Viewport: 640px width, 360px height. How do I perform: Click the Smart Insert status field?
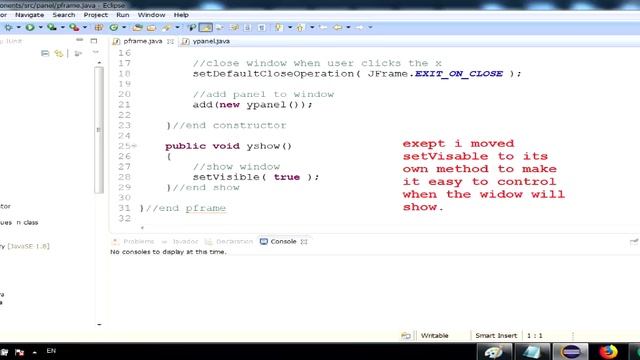(496, 336)
